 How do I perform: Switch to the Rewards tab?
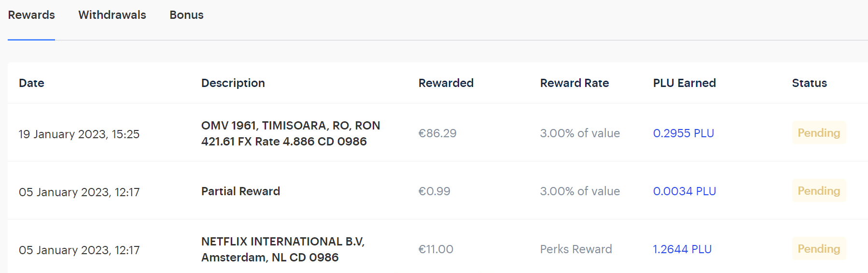pyautogui.click(x=31, y=15)
